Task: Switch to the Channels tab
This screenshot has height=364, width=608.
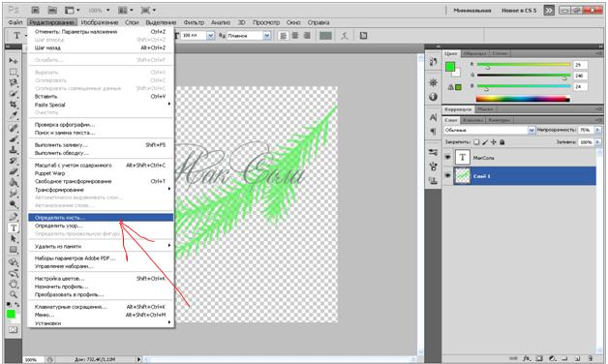Action: pyautogui.click(x=472, y=120)
